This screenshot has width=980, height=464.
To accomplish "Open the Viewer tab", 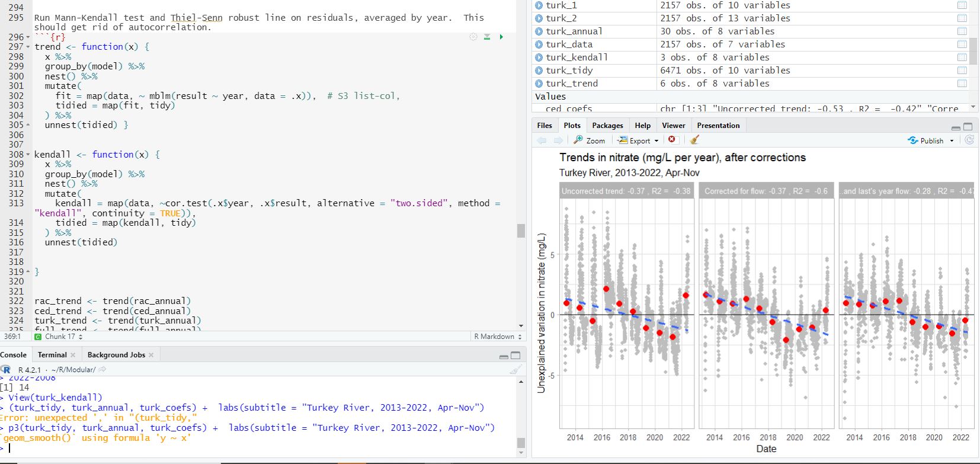I will coord(673,126).
